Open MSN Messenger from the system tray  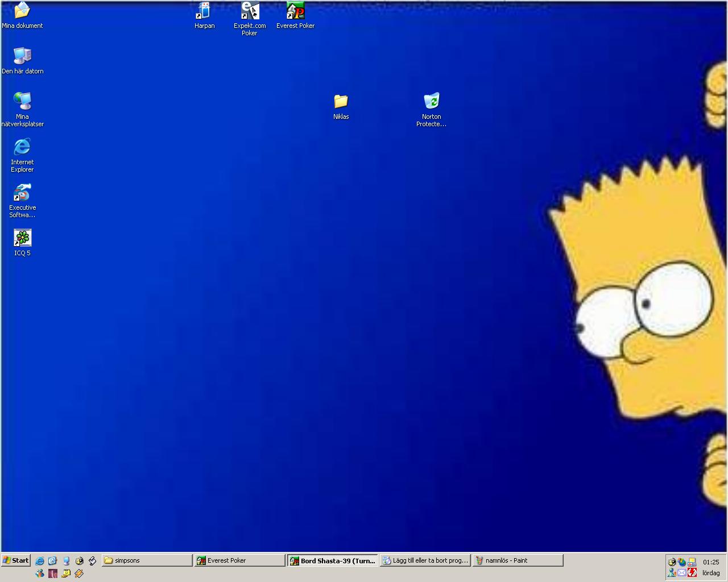tap(672, 573)
